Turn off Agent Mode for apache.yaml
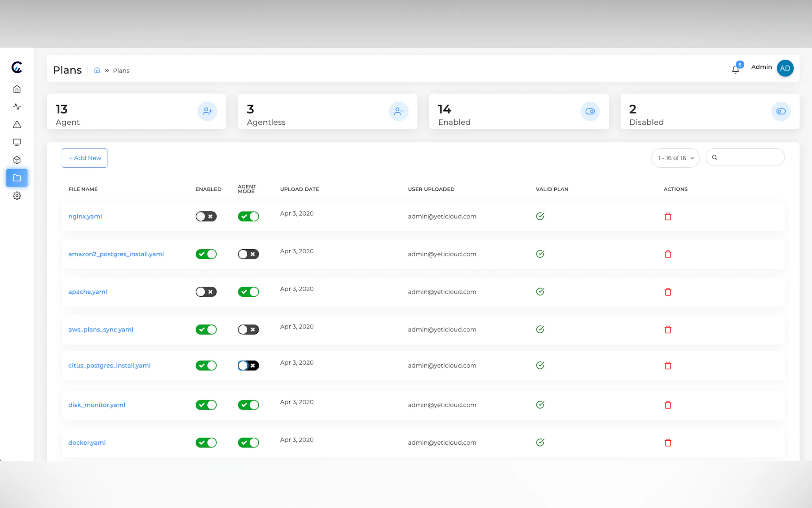Screen dimensions: 812x508 coord(248,292)
